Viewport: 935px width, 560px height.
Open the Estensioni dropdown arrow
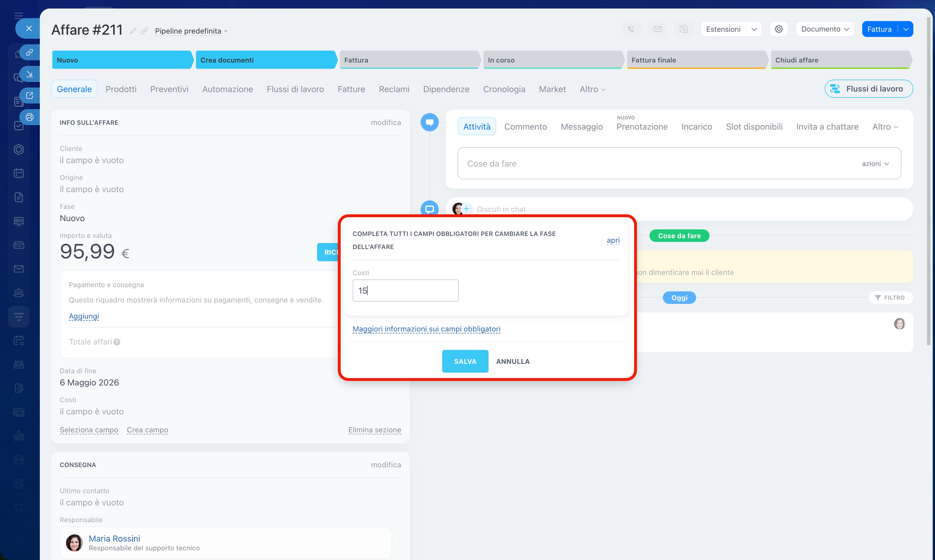[x=754, y=29]
